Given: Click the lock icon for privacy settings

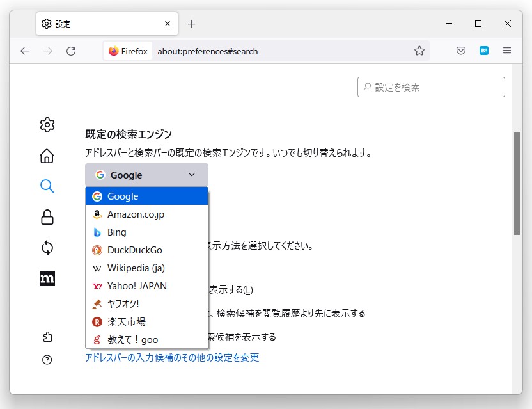Looking at the screenshot, I should (47, 218).
